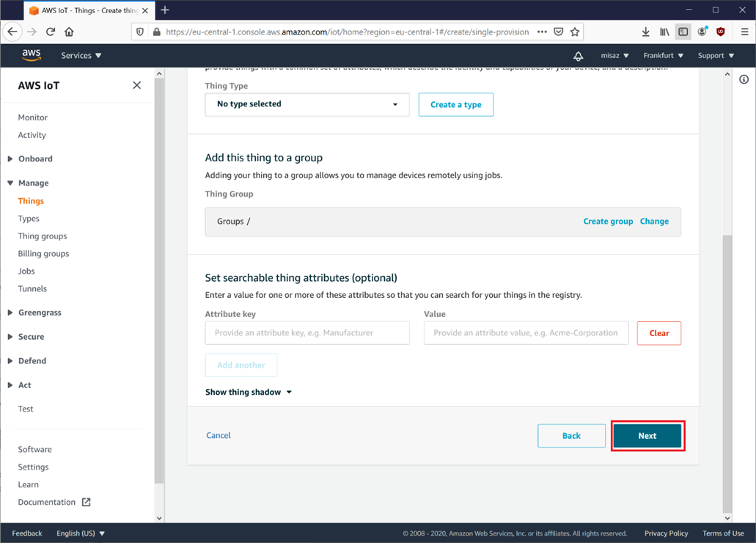The height and width of the screenshot is (543, 756).
Task: Click the Next button
Action: (x=647, y=436)
